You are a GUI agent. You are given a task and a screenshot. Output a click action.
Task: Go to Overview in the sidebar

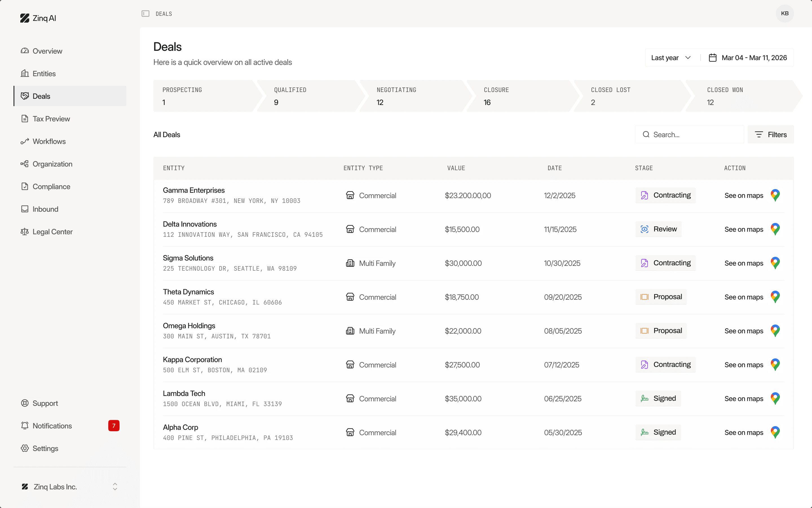[x=70, y=51]
